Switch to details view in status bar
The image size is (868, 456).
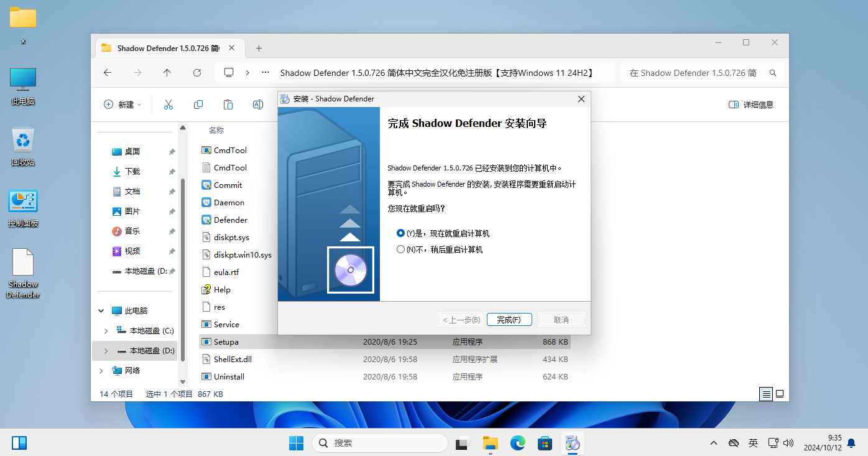(x=766, y=394)
